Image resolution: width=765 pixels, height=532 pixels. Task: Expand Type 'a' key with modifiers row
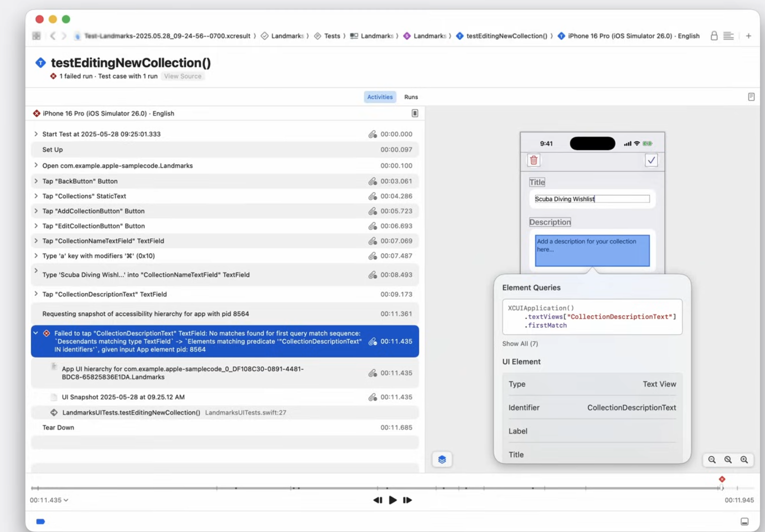(x=36, y=256)
